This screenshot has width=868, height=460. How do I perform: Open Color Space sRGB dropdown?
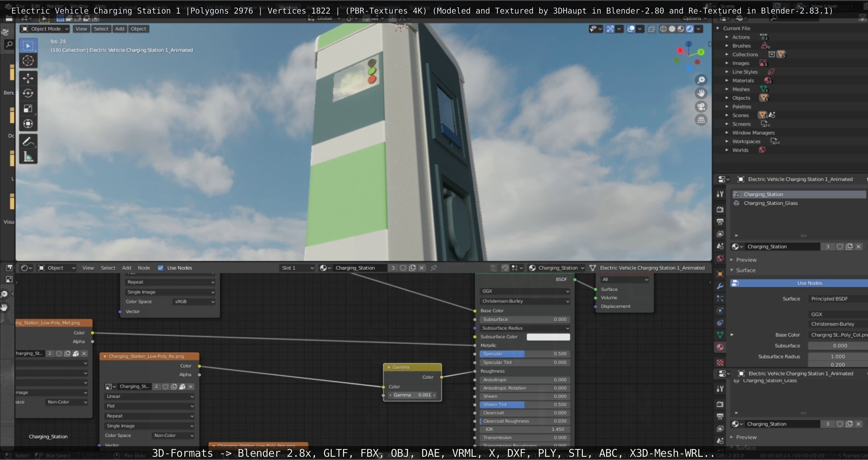point(194,302)
